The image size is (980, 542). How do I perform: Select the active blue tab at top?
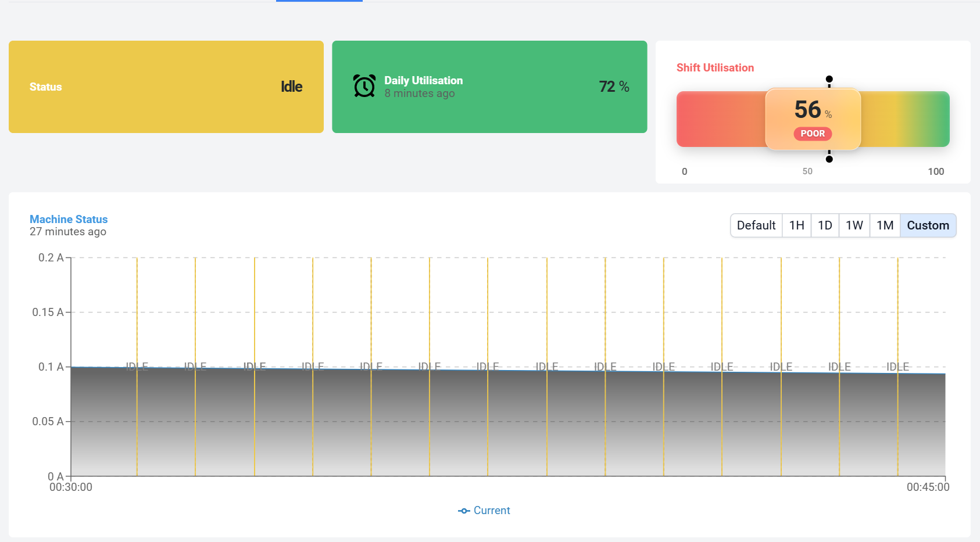coord(319,2)
